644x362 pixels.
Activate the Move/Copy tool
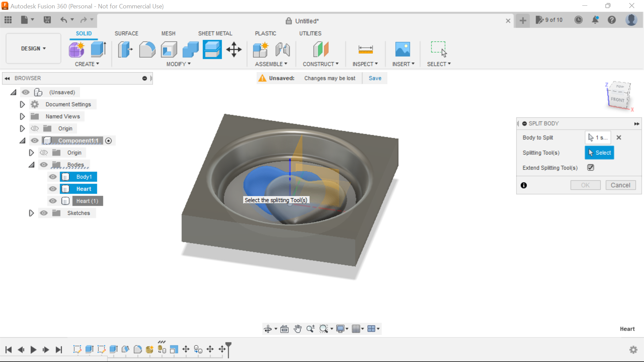234,49
